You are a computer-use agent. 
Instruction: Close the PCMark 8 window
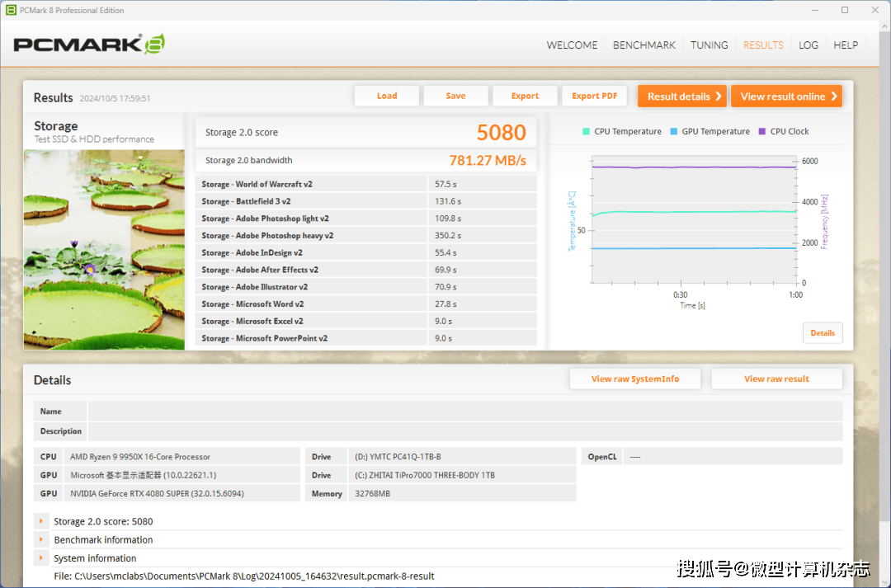point(875,10)
